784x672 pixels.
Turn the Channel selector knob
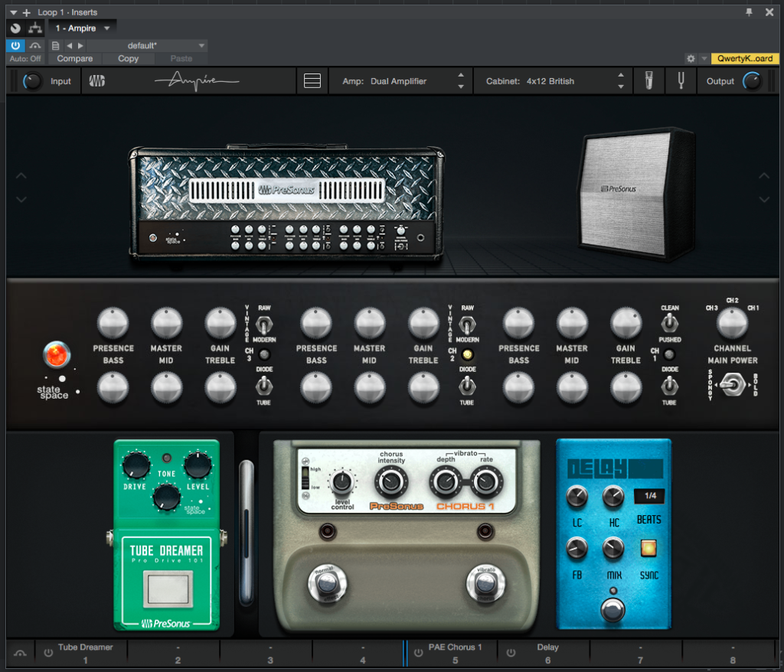coord(732,323)
